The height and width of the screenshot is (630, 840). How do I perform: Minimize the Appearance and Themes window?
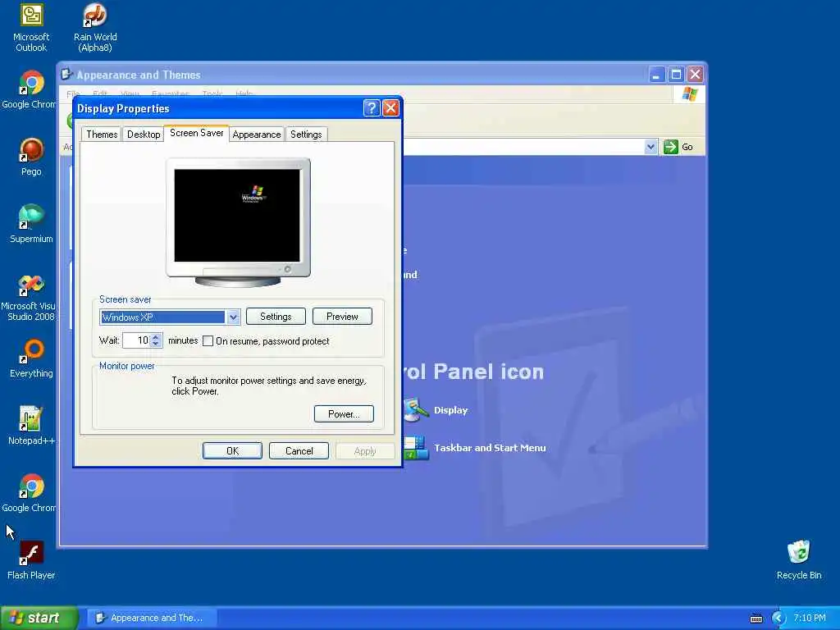pyautogui.click(x=657, y=75)
